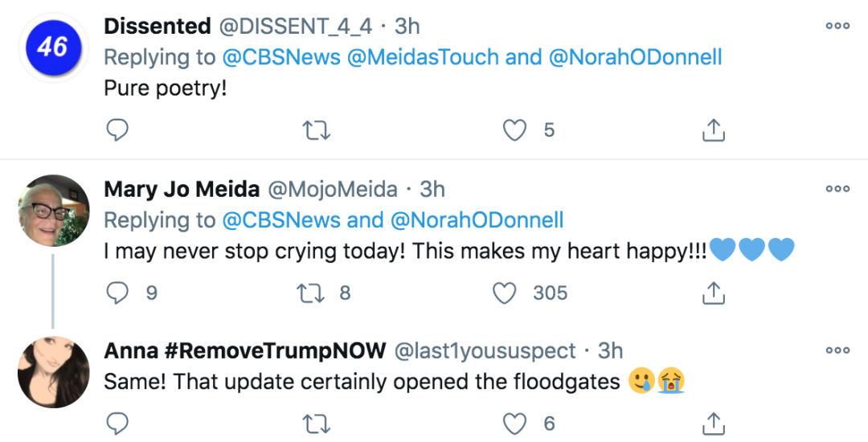Like Anna's tweet with 6 likes
The width and height of the screenshot is (868, 442).
click(514, 423)
